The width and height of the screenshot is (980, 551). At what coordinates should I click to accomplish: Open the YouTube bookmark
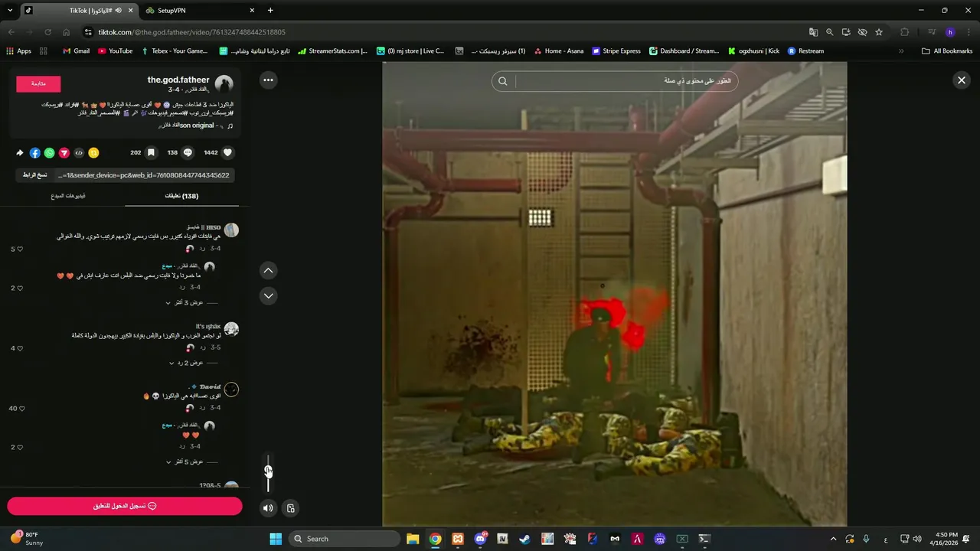point(116,51)
